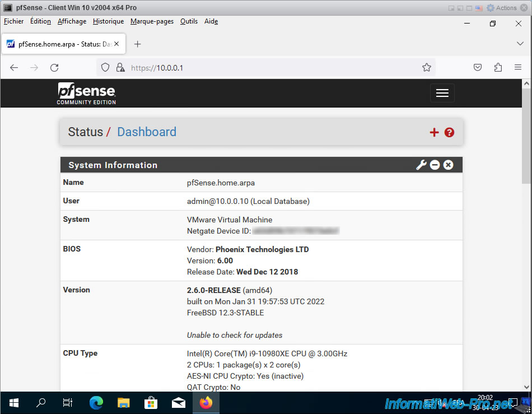Open Task View on the taskbar
This screenshot has width=532, height=414.
68,403
